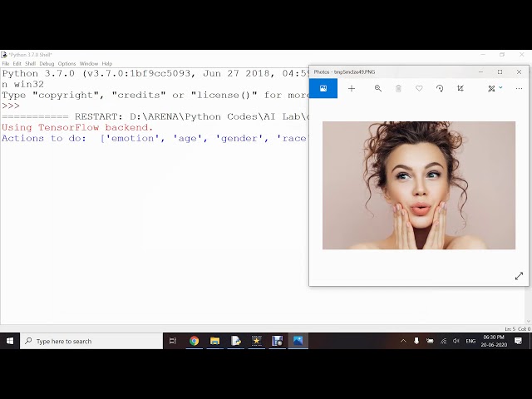Open the Python IDLE file taskbar icon

point(236,341)
